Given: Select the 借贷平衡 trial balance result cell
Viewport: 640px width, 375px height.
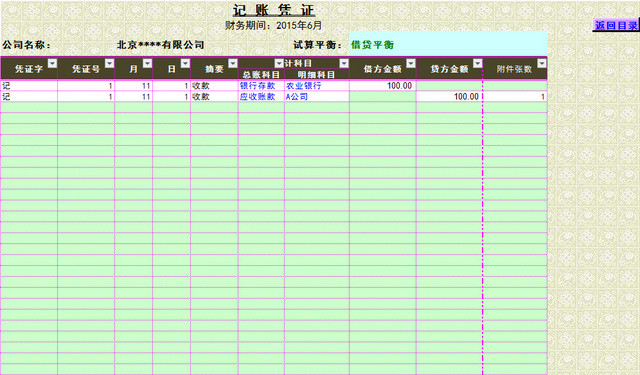Looking at the screenshot, I should [448, 44].
